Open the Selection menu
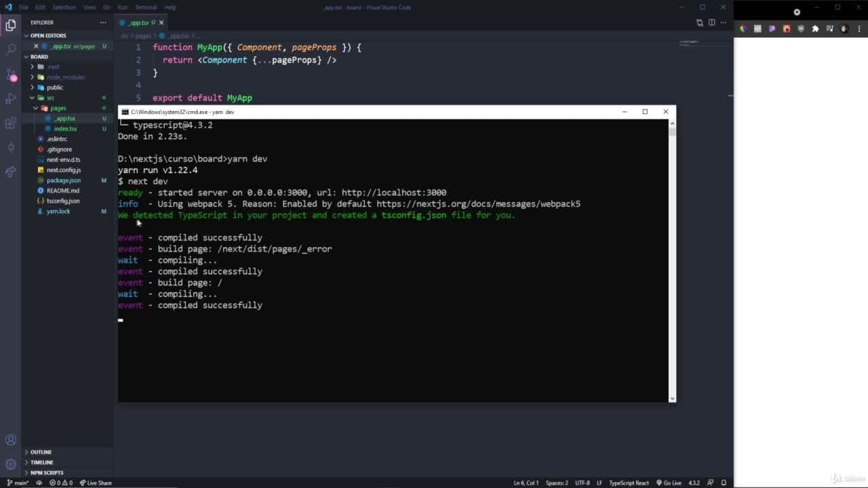The width and height of the screenshot is (868, 488). pyautogui.click(x=64, y=7)
